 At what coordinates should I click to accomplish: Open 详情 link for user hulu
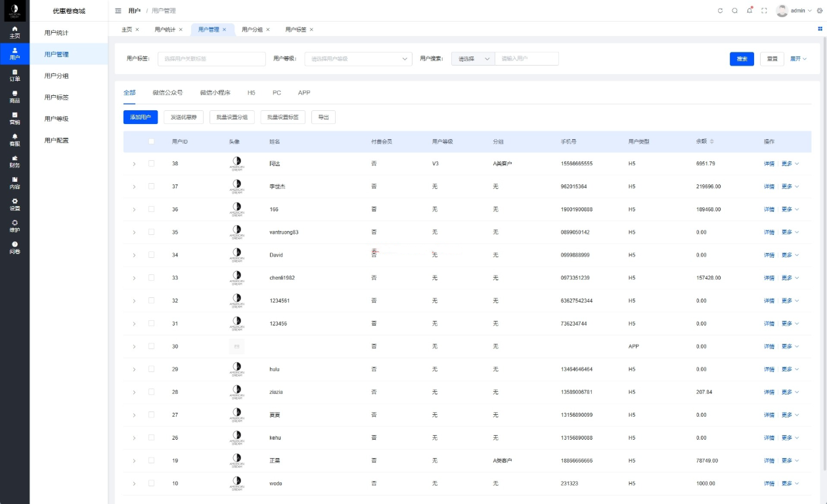coord(769,369)
